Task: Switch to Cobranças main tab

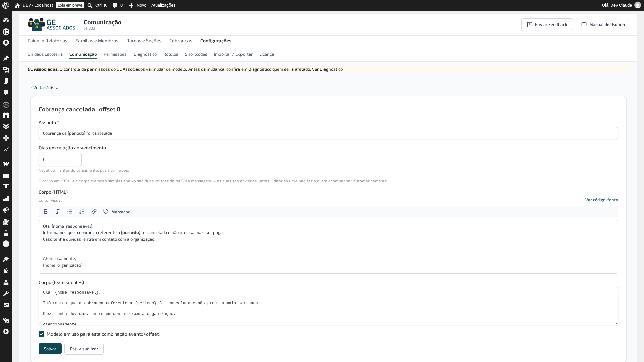Action: click(x=181, y=41)
